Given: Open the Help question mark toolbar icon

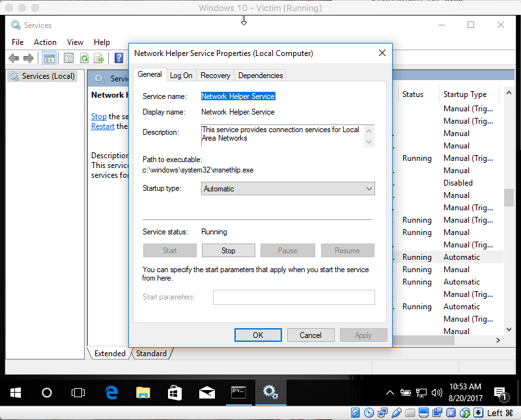Looking at the screenshot, I should (119, 58).
